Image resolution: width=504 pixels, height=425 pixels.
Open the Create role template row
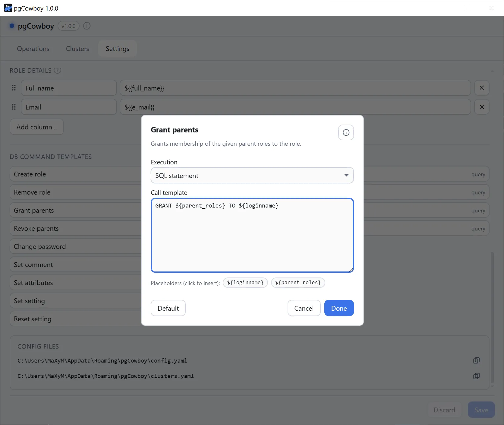pyautogui.click(x=75, y=174)
